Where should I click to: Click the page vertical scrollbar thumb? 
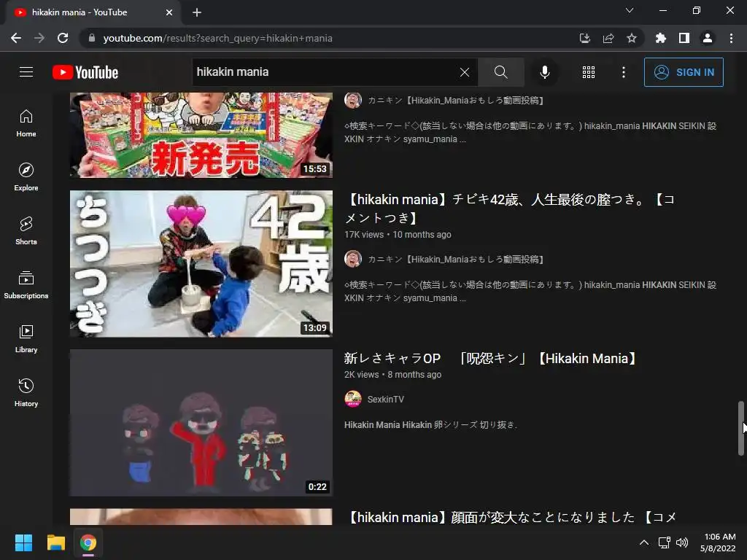[x=741, y=428]
